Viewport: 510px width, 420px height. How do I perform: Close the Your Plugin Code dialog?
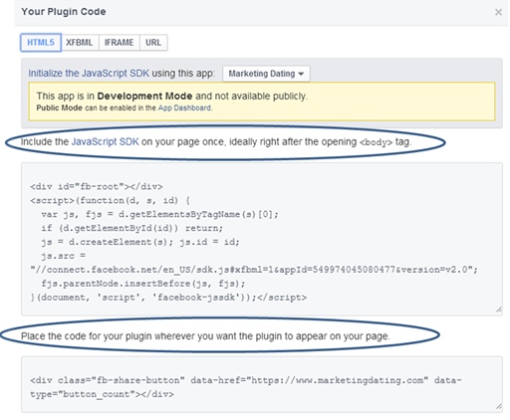[498, 12]
